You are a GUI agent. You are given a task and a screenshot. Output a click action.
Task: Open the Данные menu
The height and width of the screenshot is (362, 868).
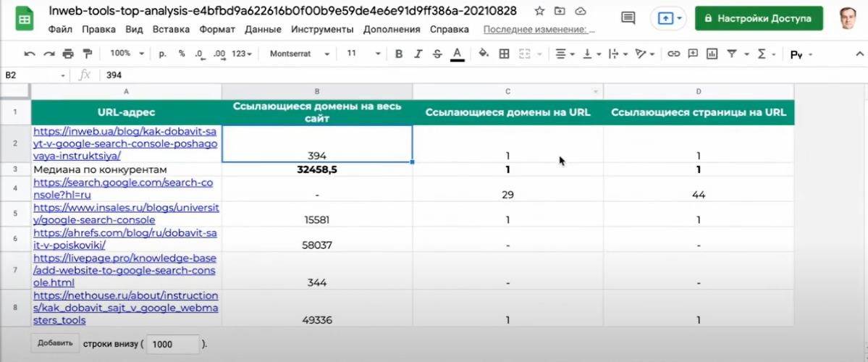[263, 30]
